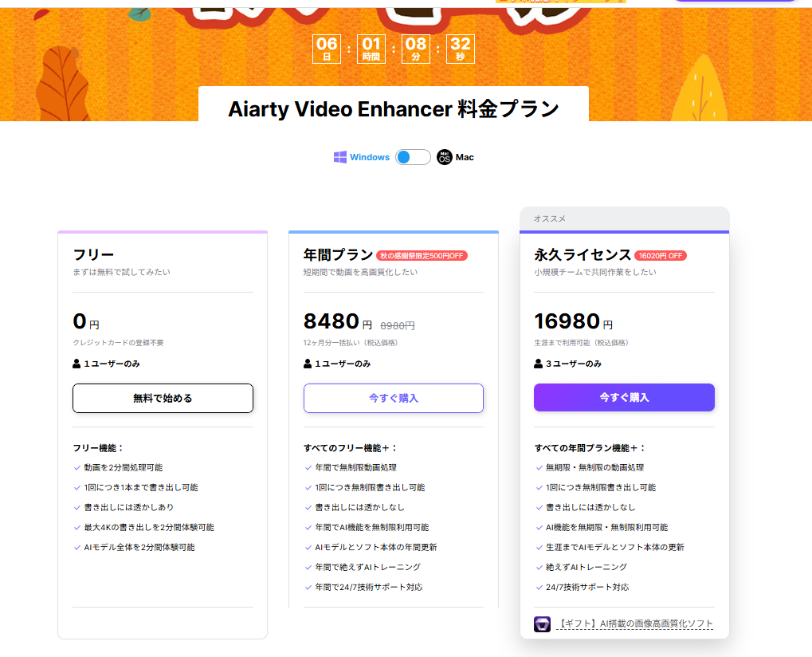Click the user icon in the 年間プラン card

coord(308,364)
